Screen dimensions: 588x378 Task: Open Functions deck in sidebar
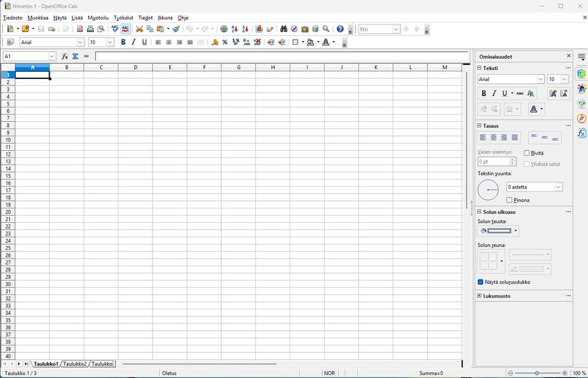tap(581, 133)
